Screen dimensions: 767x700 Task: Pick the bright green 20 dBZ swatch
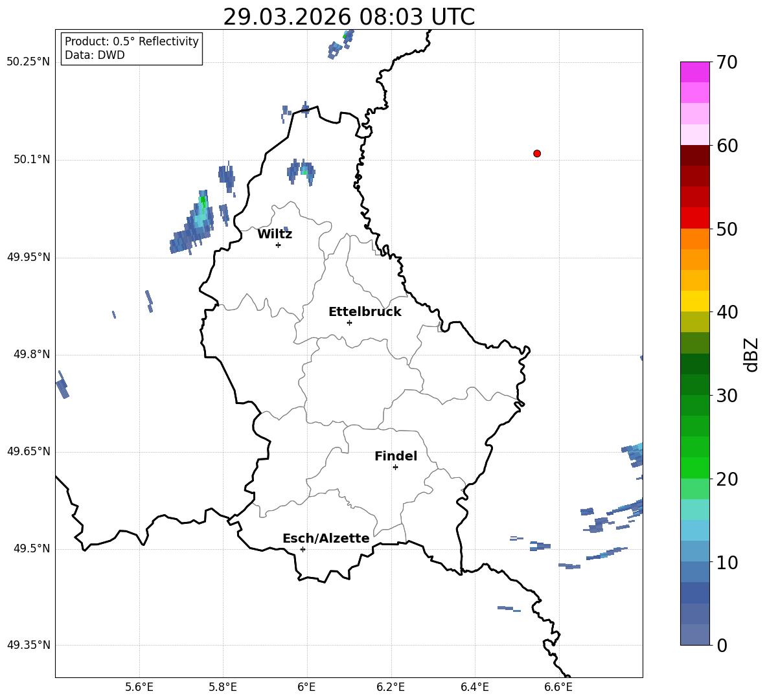[x=695, y=468]
